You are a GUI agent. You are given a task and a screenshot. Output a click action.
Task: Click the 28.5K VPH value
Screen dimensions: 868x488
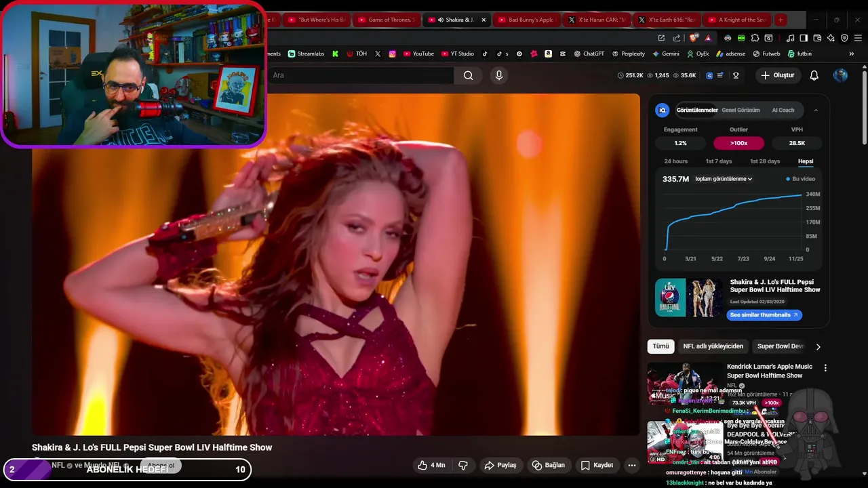tap(797, 143)
